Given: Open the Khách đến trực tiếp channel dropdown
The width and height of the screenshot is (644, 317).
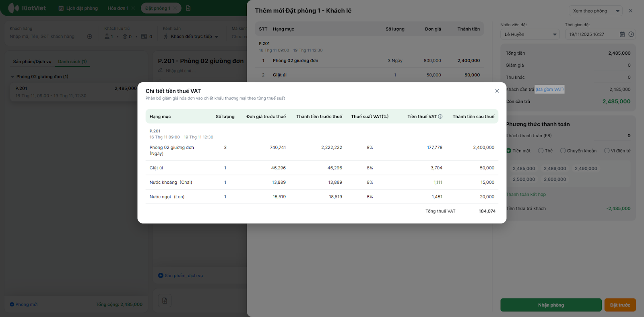Looking at the screenshot, I should coord(191,37).
